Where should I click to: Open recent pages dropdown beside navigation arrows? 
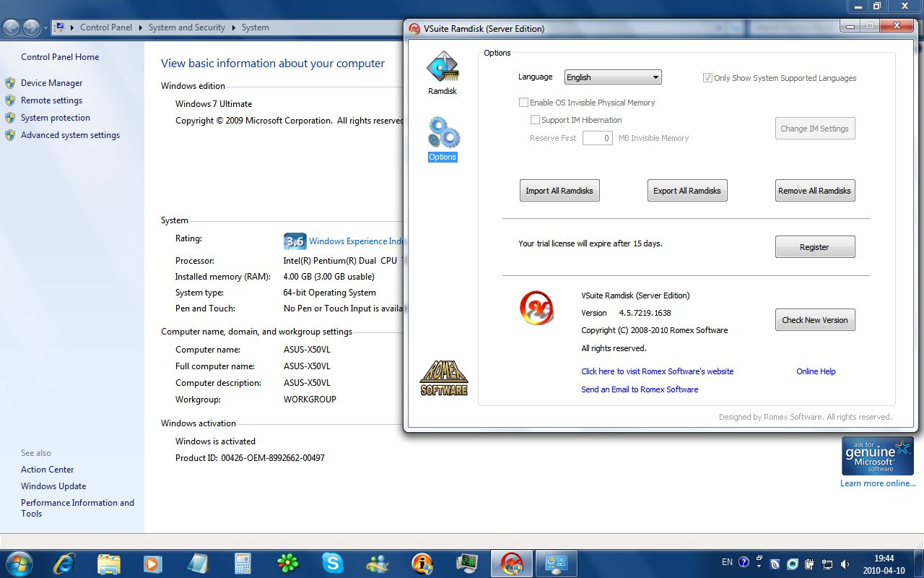point(46,28)
